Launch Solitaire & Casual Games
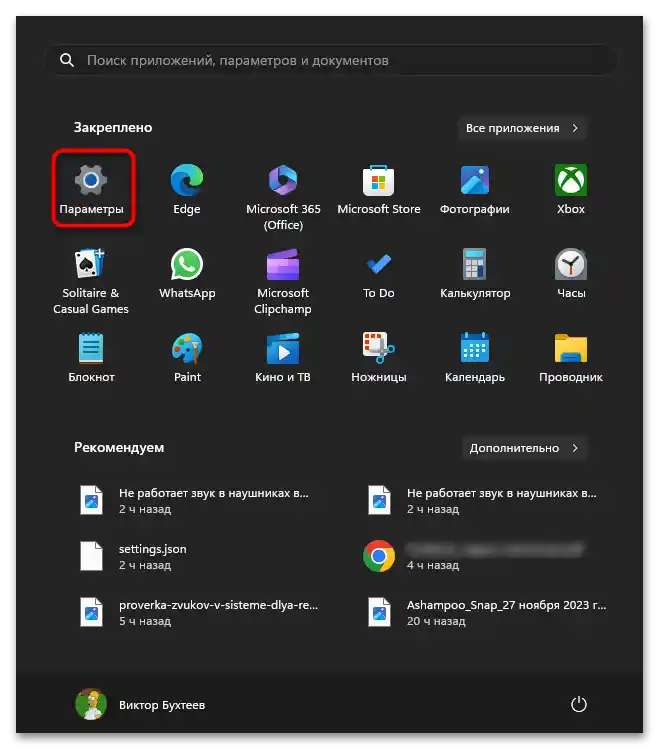 (91, 281)
